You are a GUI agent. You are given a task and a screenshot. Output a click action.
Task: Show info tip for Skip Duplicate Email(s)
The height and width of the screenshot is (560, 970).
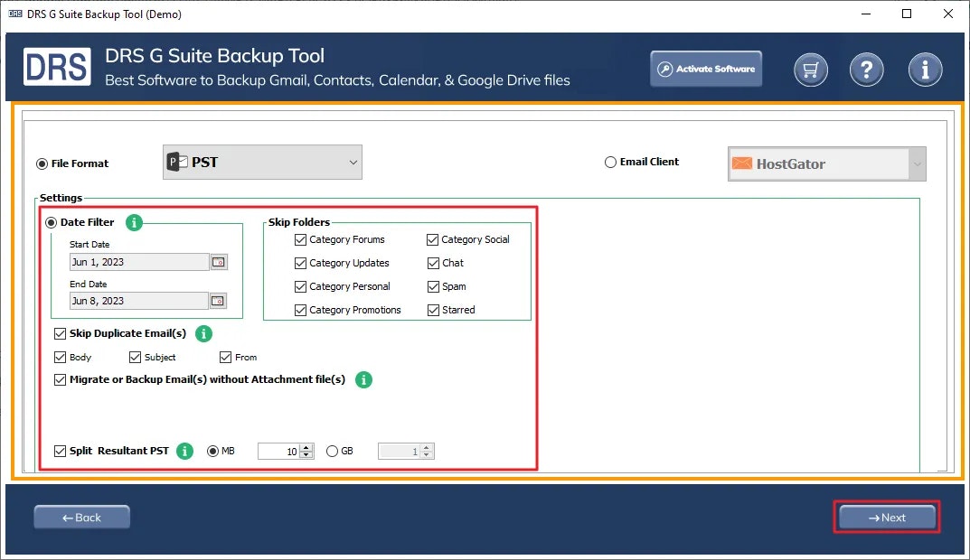pyautogui.click(x=203, y=334)
